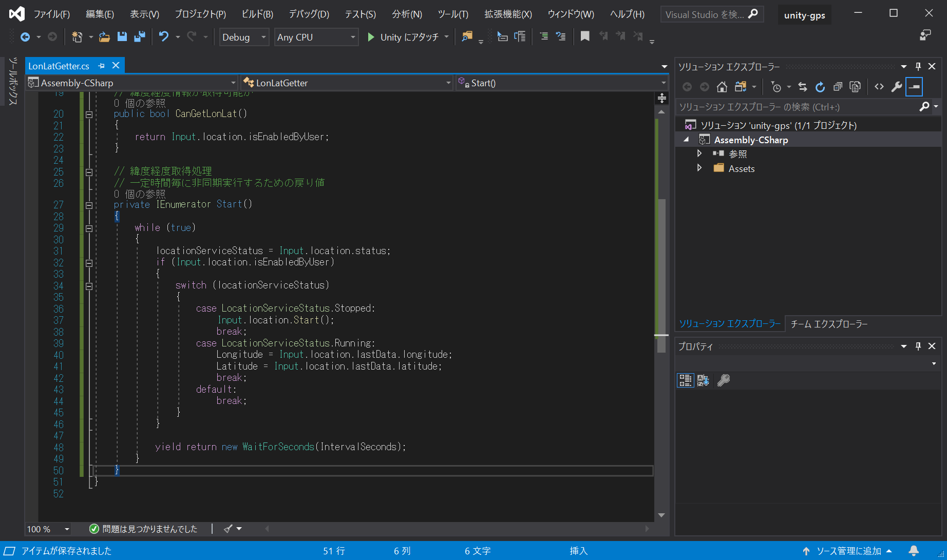Click the Save All icon
This screenshot has height=560, width=947.
pos(139,37)
